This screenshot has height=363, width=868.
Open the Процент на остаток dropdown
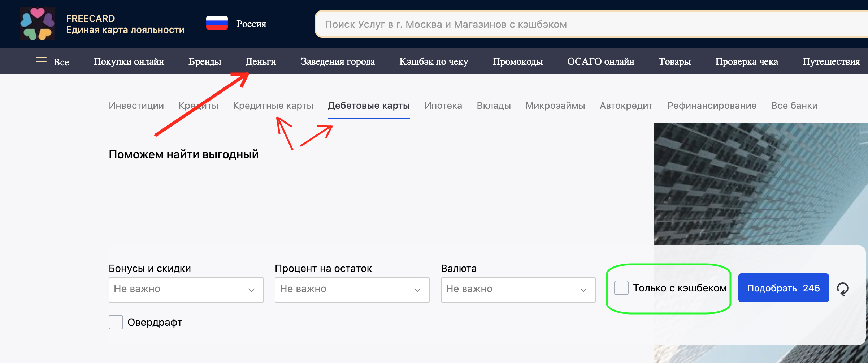(x=352, y=290)
